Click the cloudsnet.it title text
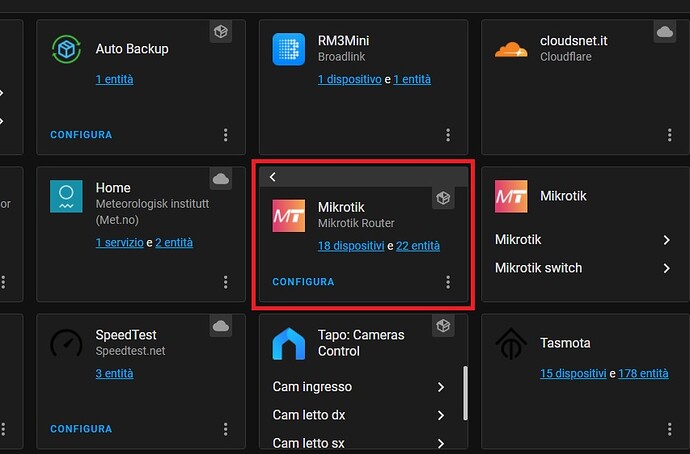Viewport: 690px width, 454px height. (x=573, y=41)
